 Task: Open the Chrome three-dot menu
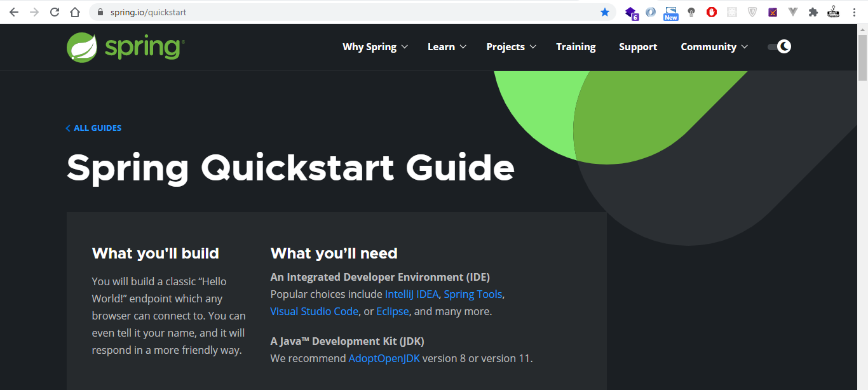854,12
